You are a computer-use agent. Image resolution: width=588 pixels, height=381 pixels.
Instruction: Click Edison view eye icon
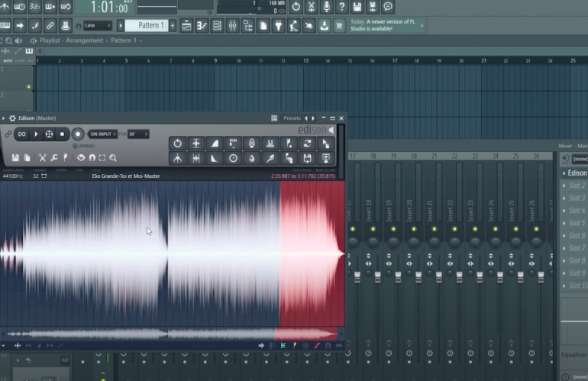click(x=81, y=158)
